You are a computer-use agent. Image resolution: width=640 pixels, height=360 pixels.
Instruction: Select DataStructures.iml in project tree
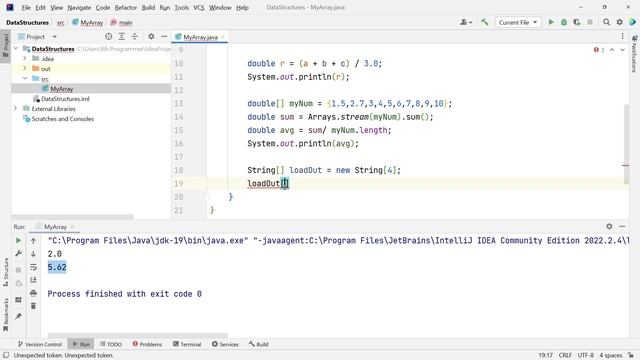(65, 99)
